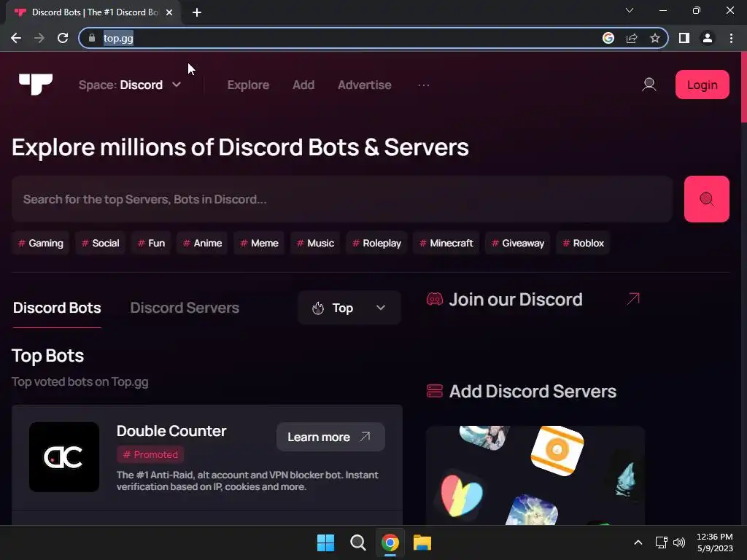Click the network tray icon
The height and width of the screenshot is (560, 747).
click(x=661, y=542)
